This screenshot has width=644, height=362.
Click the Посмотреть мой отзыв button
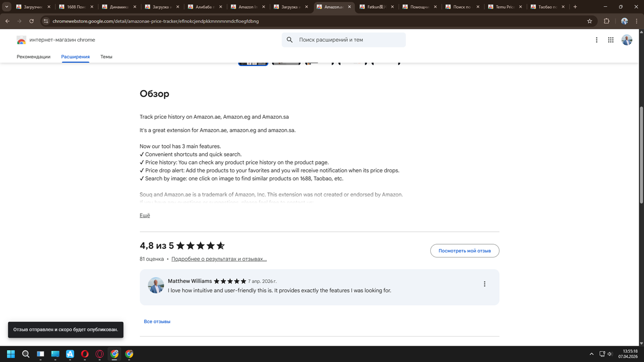pyautogui.click(x=465, y=251)
